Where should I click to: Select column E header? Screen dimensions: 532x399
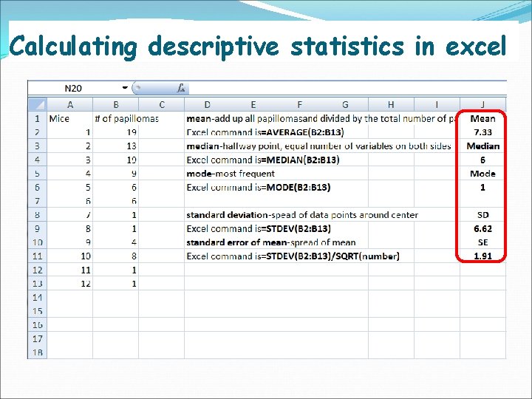tap(253, 104)
